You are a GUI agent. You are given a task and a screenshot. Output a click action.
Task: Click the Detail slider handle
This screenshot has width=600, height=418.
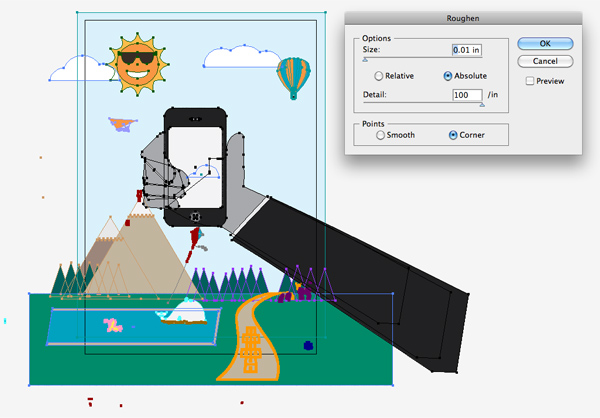(482, 104)
